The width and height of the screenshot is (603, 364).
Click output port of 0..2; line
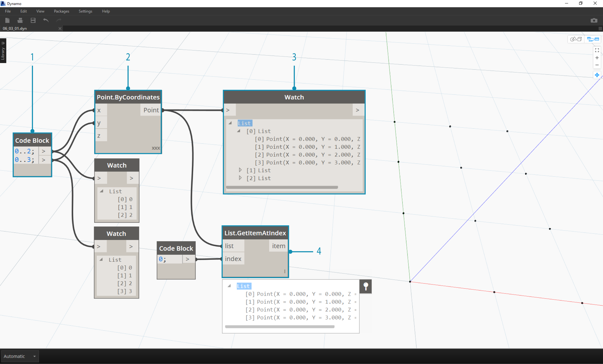point(45,151)
